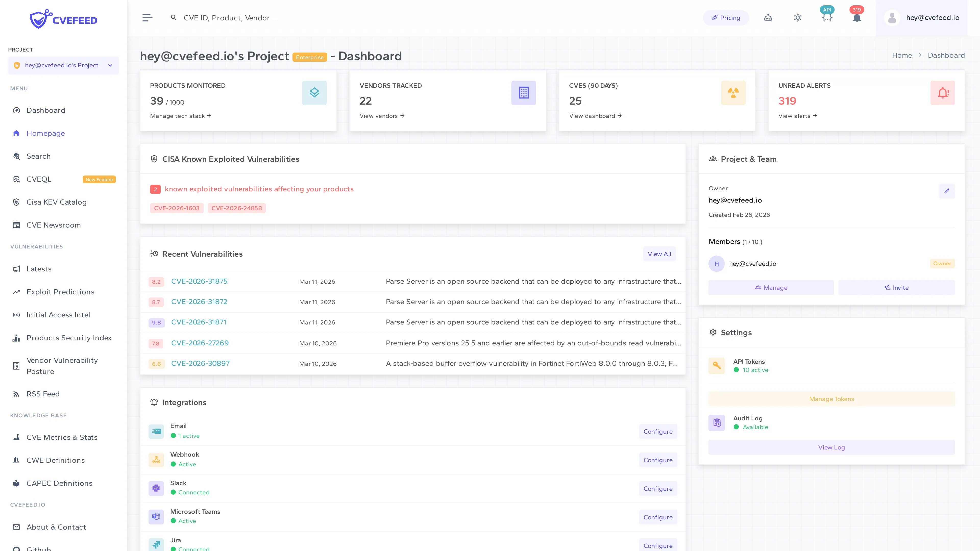Image resolution: width=980 pixels, height=551 pixels.
Task: Open the notifications bell with 319 alerts
Action: (x=857, y=18)
